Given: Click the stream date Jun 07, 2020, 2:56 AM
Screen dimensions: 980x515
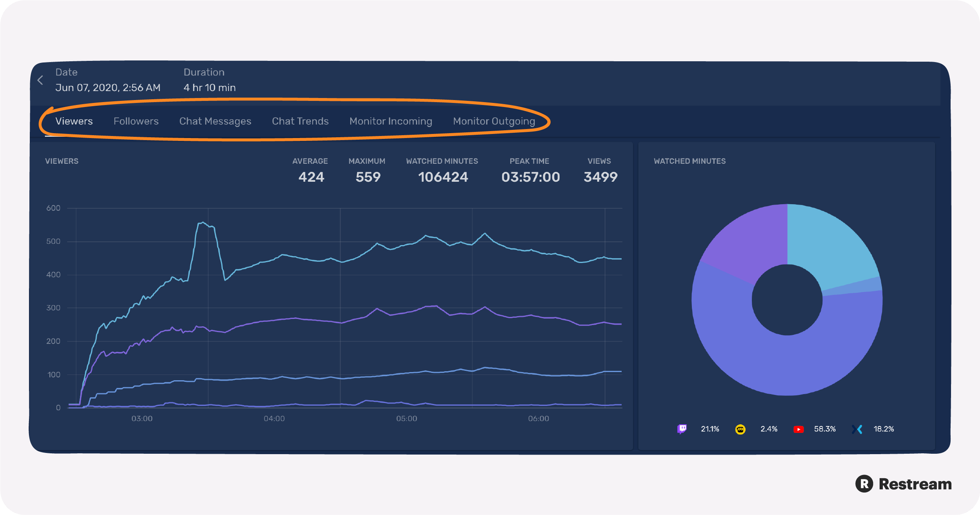Looking at the screenshot, I should click(108, 87).
